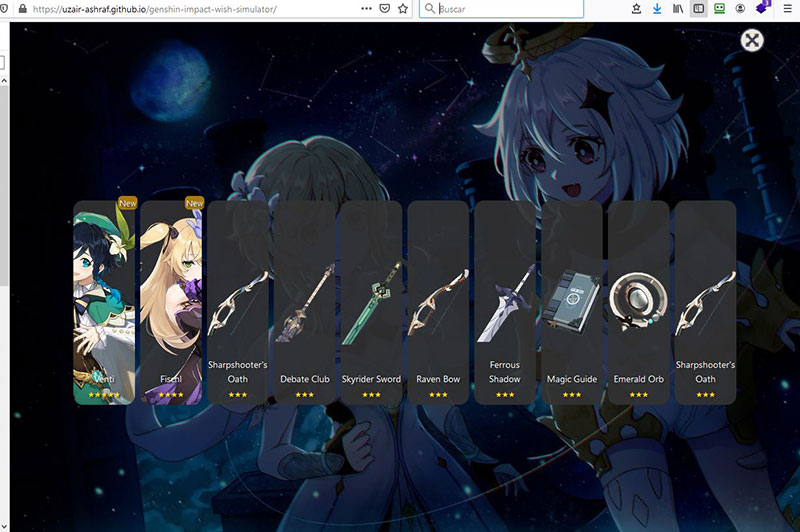Click the site padlock security icon
The width and height of the screenshot is (800, 532).
[22, 9]
